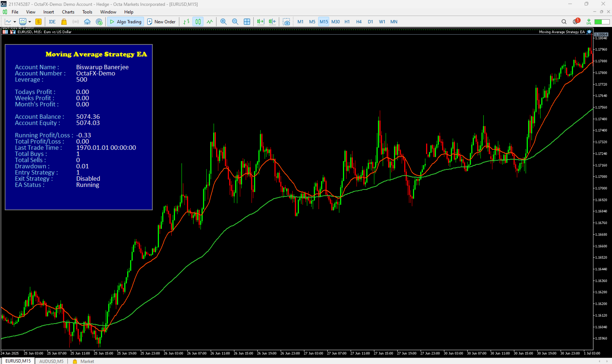Click the candlestick icon beside File menu
This screenshot has width=612, height=364.
[5, 12]
